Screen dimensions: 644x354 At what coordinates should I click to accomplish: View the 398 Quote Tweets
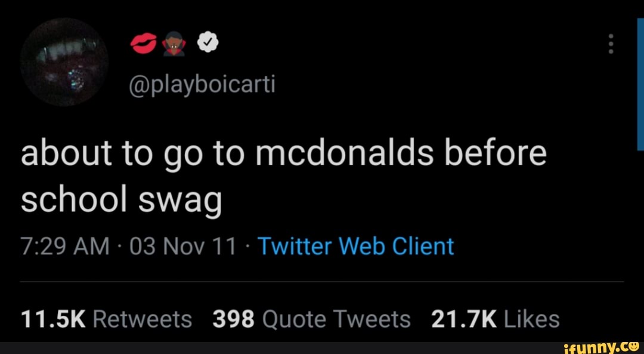[x=314, y=318]
